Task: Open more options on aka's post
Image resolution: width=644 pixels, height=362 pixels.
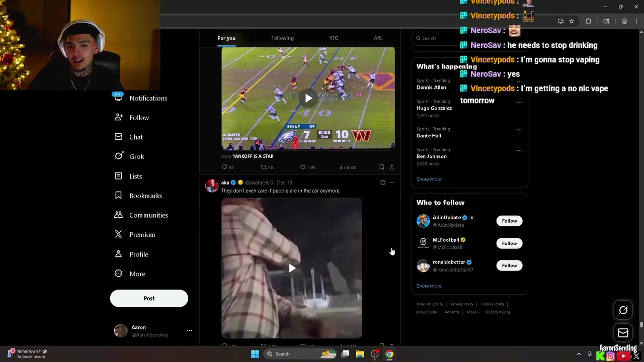Action: pos(392,183)
